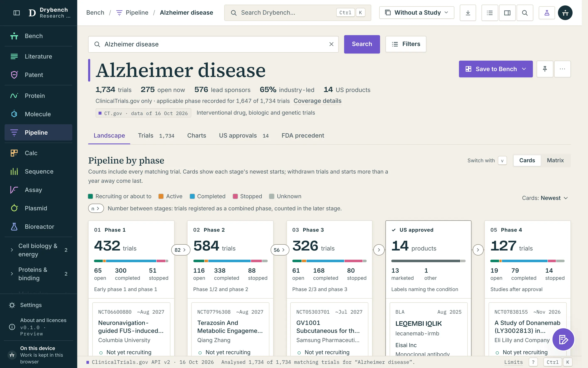Click into the Search Drybench field

[x=297, y=13]
